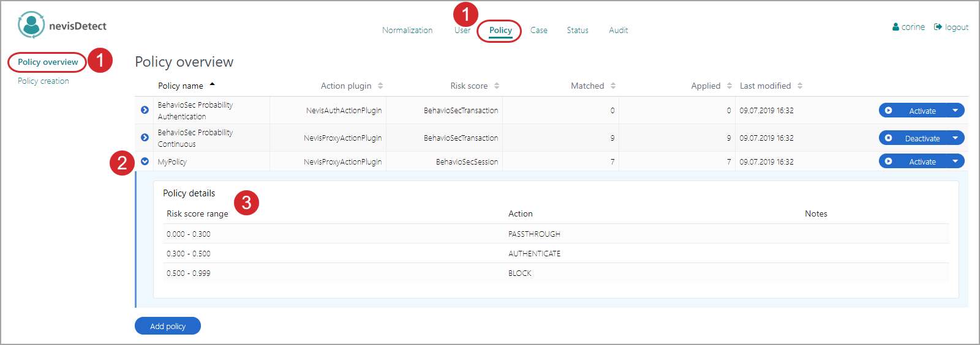
Task: Sort by Policy name column arrow
Action: coord(212,84)
